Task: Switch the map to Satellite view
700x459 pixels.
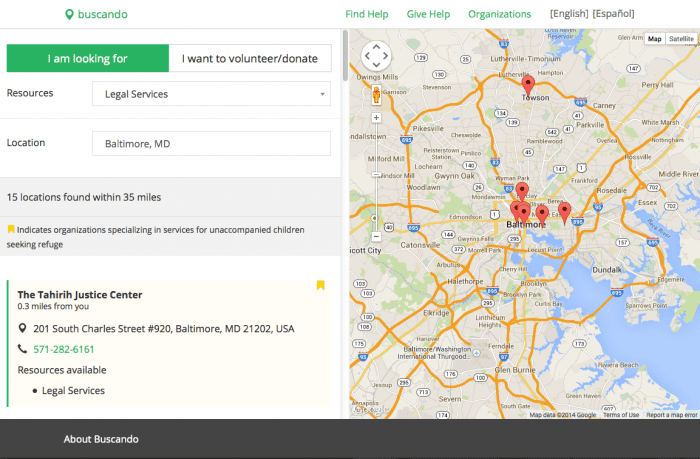Action: pyautogui.click(x=681, y=39)
